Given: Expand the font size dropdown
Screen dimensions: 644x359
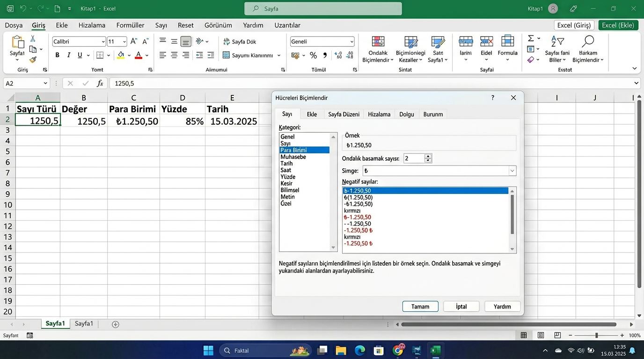Looking at the screenshot, I should pyautogui.click(x=124, y=42).
